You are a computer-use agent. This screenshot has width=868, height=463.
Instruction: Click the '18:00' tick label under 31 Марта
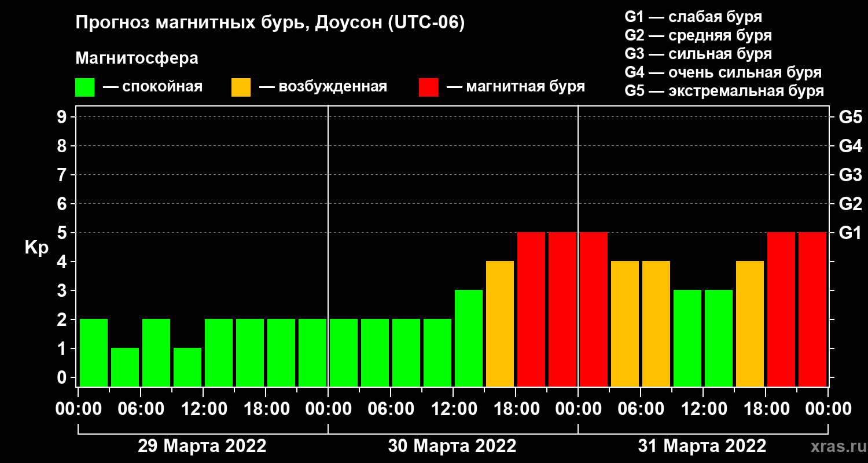[x=766, y=409]
